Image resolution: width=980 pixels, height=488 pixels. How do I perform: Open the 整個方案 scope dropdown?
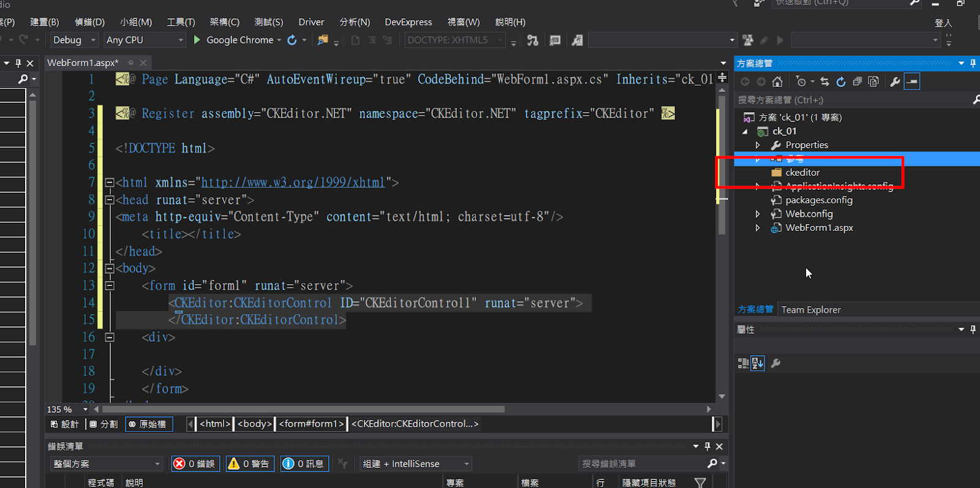pyautogui.click(x=106, y=464)
